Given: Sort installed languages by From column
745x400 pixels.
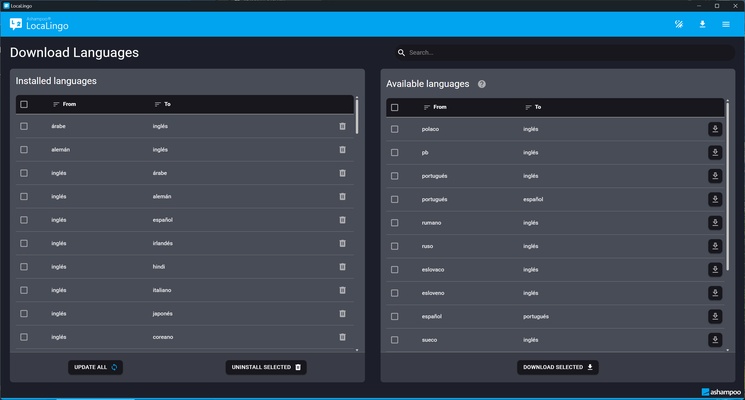Looking at the screenshot, I should [x=66, y=104].
